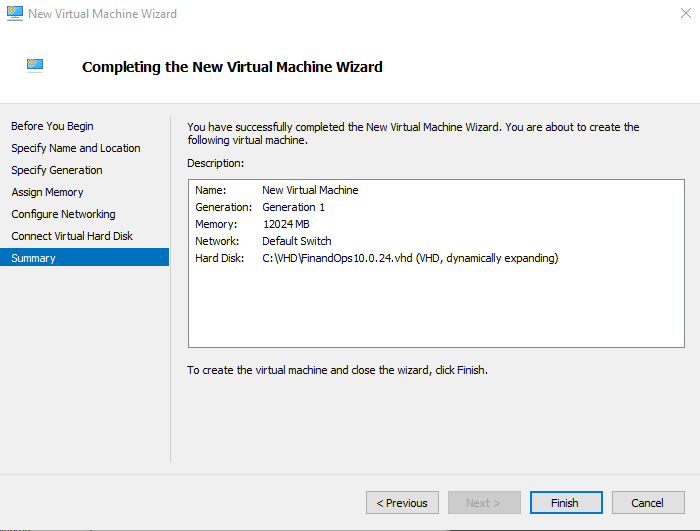This screenshot has height=531, width=700.
Task: Click the greyed-out Next button
Action: coord(484,502)
